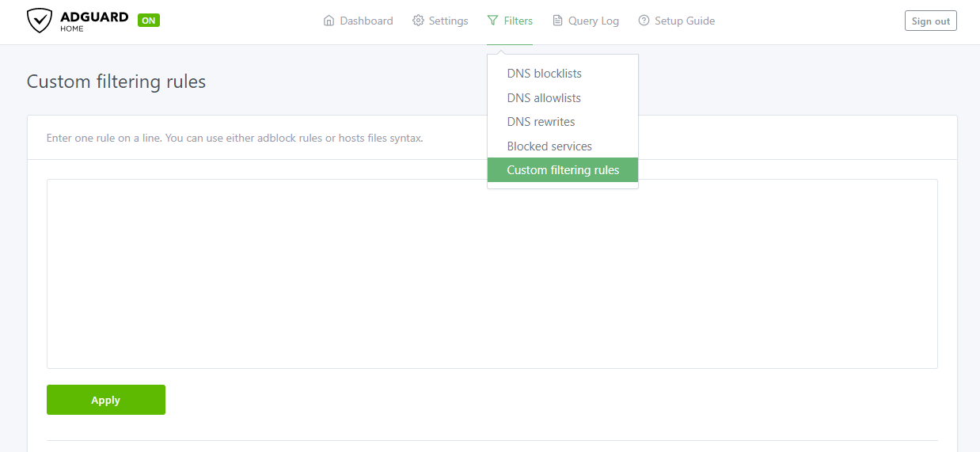Click the Settings gear icon
The height and width of the screenshot is (452, 980).
click(x=418, y=21)
